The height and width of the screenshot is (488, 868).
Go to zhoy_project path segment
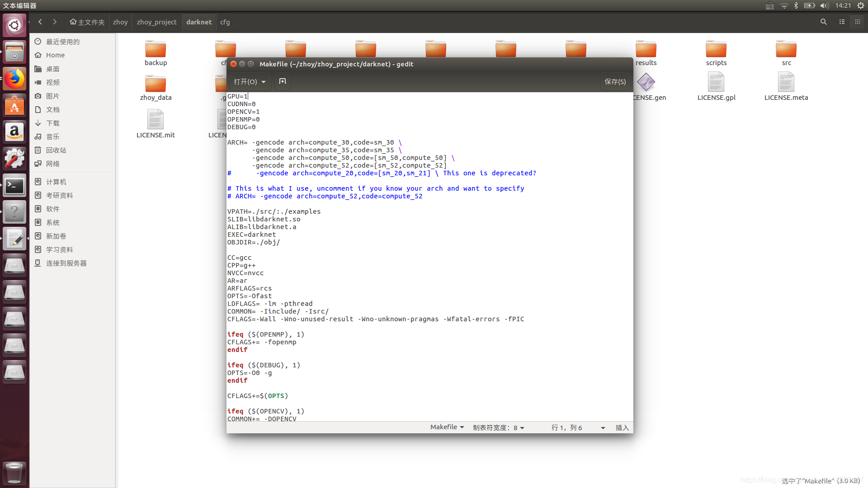pos(156,22)
